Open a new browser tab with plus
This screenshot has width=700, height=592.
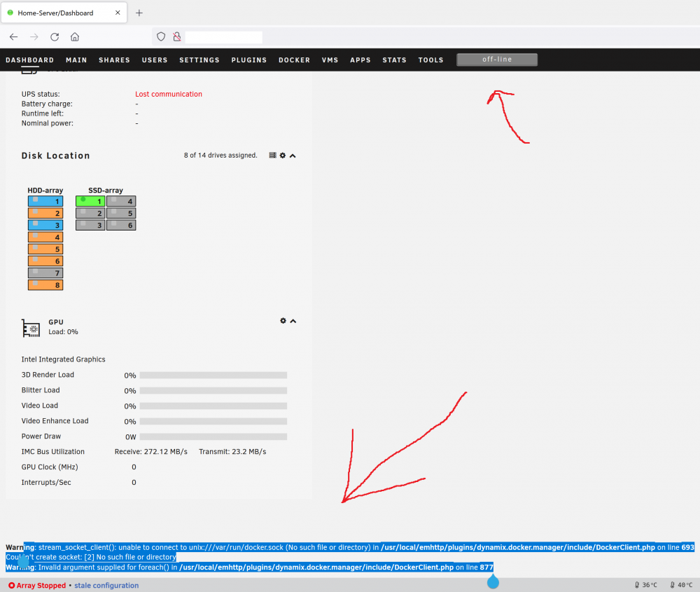pyautogui.click(x=139, y=13)
